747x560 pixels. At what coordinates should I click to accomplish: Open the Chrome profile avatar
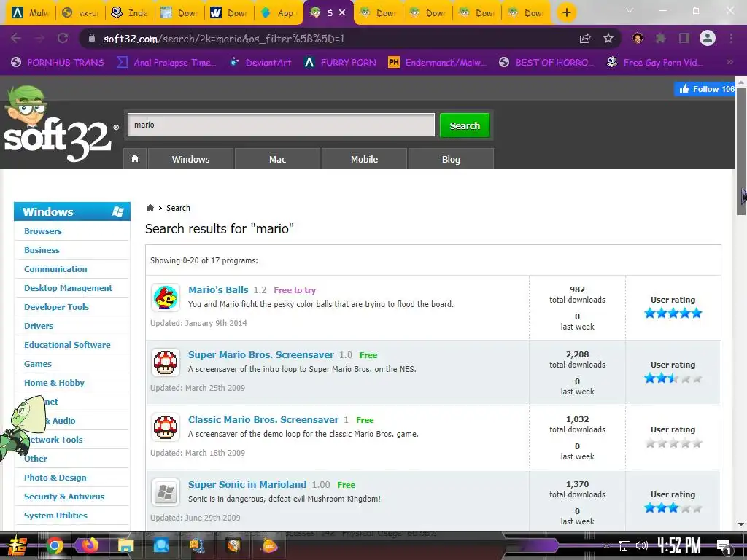[708, 38]
